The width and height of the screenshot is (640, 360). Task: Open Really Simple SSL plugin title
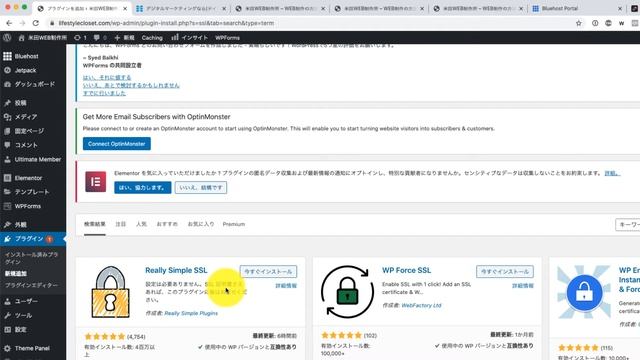(176, 270)
